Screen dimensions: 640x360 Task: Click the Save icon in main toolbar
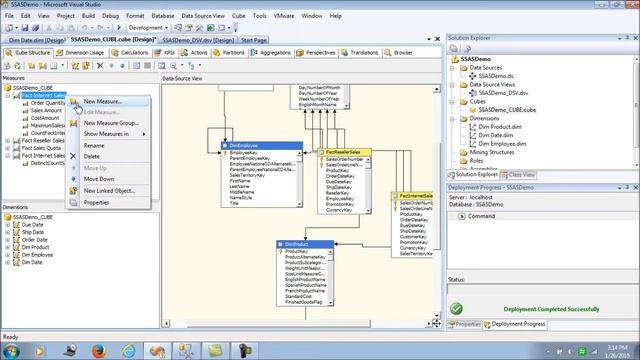[x=25, y=28]
